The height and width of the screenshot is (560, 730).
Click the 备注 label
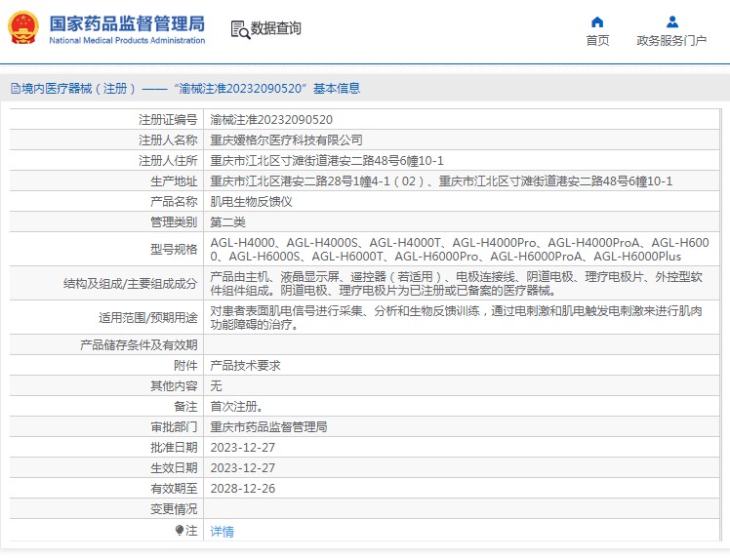(185, 407)
